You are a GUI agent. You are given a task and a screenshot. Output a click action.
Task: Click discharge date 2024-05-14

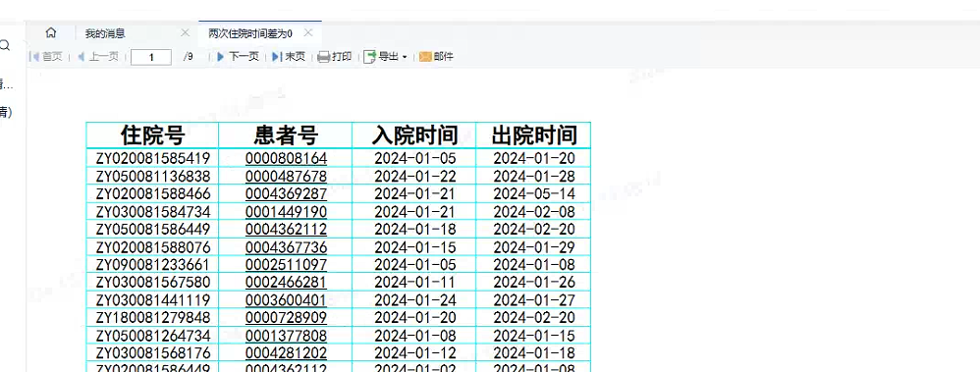(534, 193)
